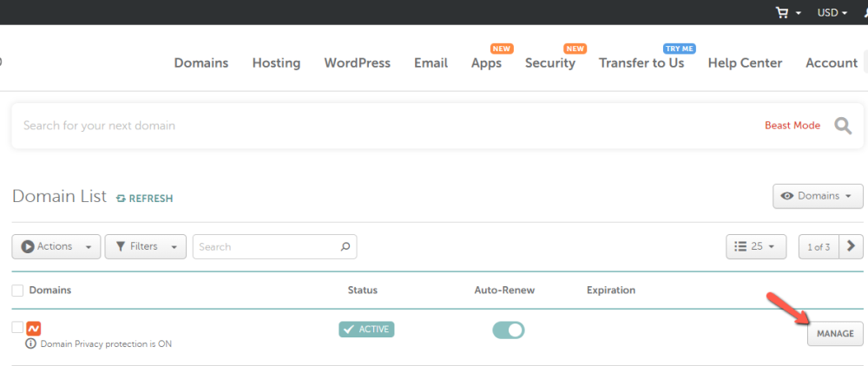Viewport: 868px width, 366px height.
Task: Click the ACTIVE status badge
Action: (x=366, y=330)
